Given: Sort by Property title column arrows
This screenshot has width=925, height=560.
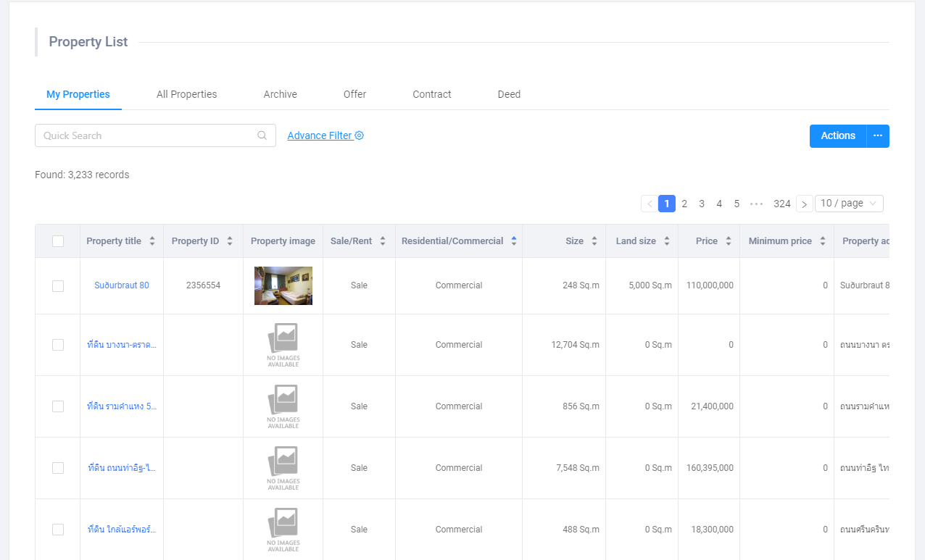Looking at the screenshot, I should click(x=152, y=241).
